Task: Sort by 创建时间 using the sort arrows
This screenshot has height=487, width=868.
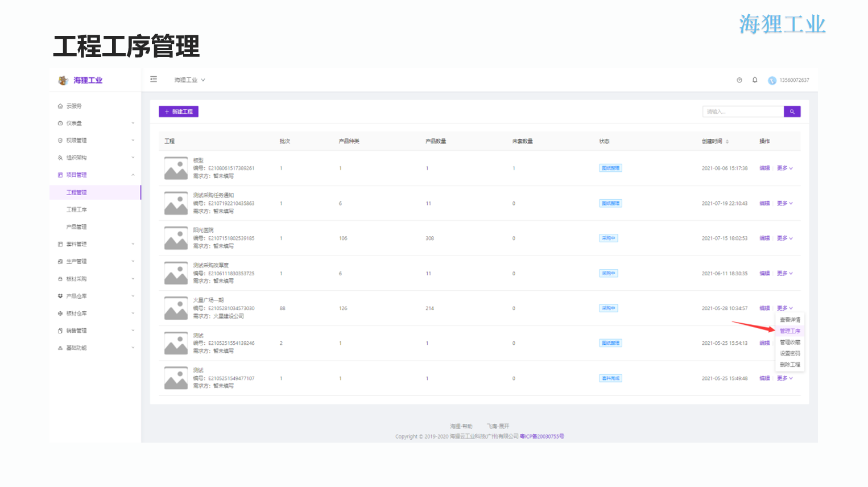Action: [727, 142]
